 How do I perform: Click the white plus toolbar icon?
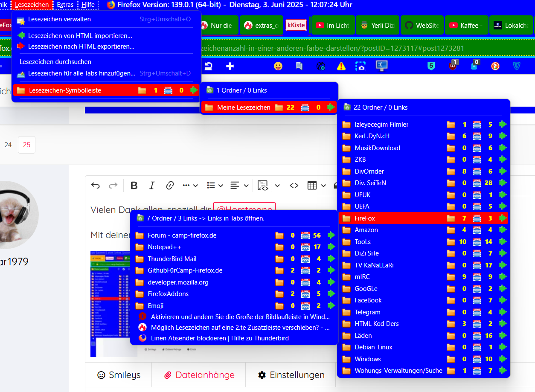[230, 66]
